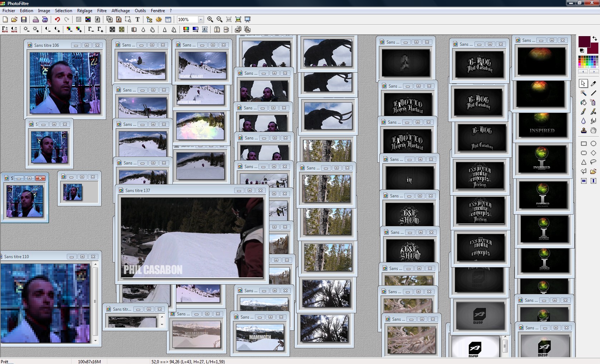Toggle full screen preview mode

click(247, 20)
